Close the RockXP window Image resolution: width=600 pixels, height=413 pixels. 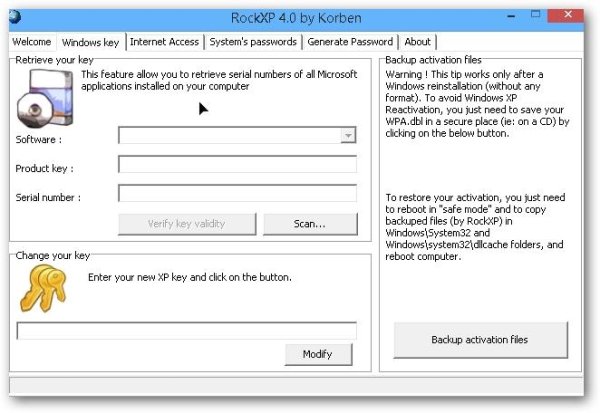[x=567, y=15]
